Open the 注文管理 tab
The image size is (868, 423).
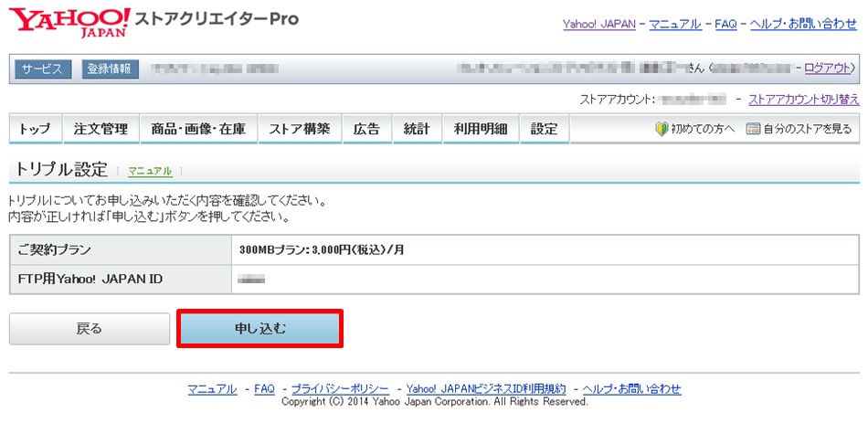101,129
